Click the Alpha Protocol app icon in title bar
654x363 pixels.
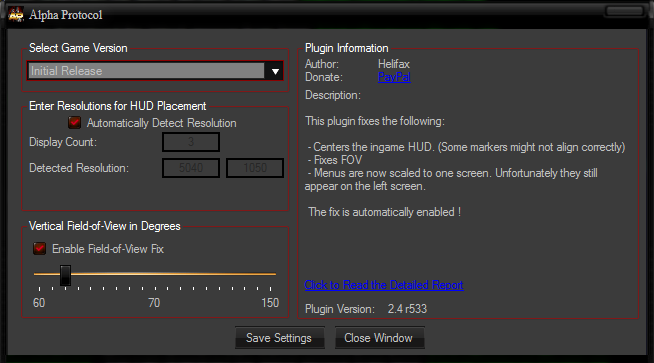[16, 15]
